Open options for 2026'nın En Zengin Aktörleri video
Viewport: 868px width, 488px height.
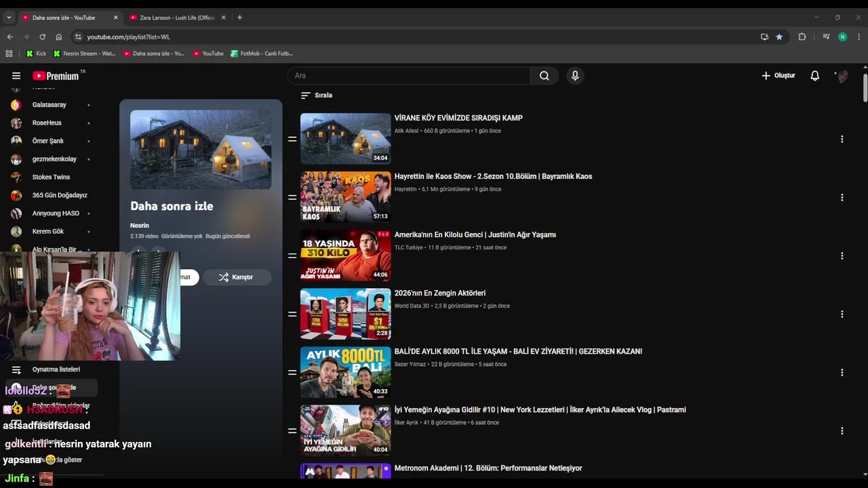coord(842,314)
